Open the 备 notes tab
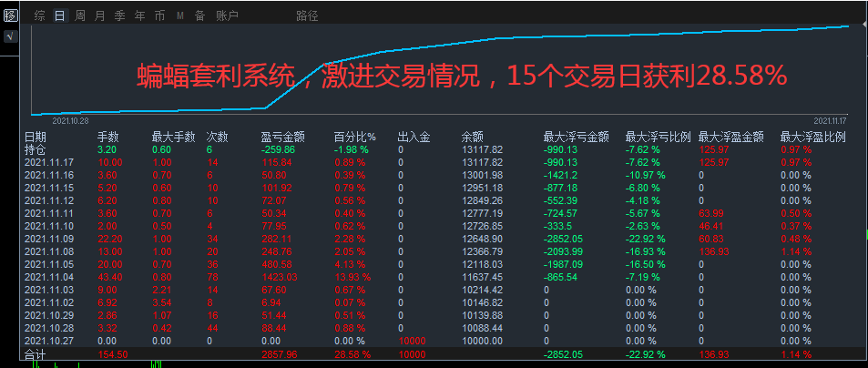Image resolution: width=868 pixels, height=368 pixels. point(199,15)
